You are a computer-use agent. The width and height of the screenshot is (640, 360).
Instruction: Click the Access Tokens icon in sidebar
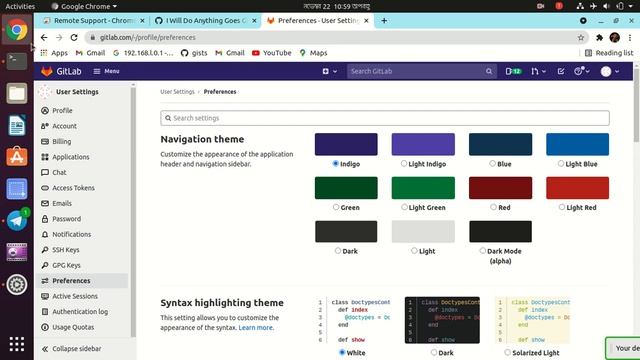coord(45,188)
